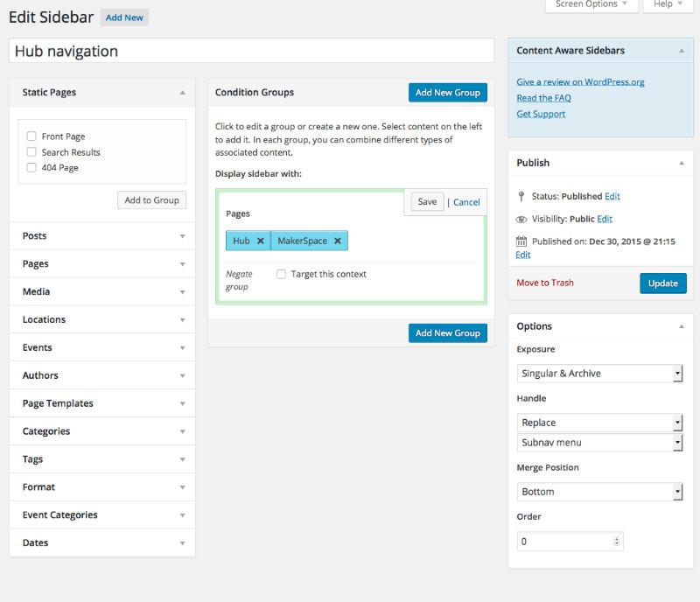700x602 pixels.
Task: Expand the Event Categories section
Action: pos(102,514)
